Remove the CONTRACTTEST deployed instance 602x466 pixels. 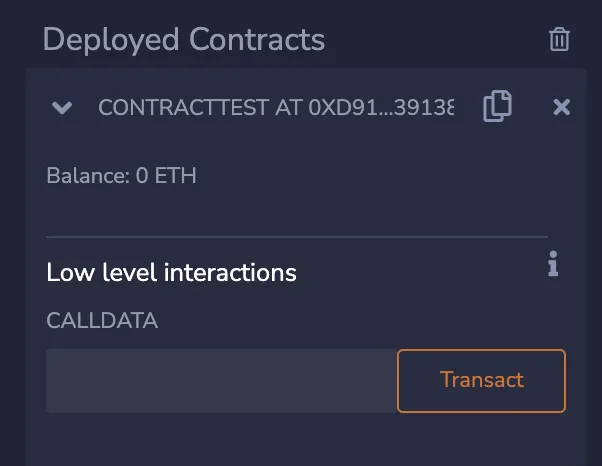(x=562, y=107)
